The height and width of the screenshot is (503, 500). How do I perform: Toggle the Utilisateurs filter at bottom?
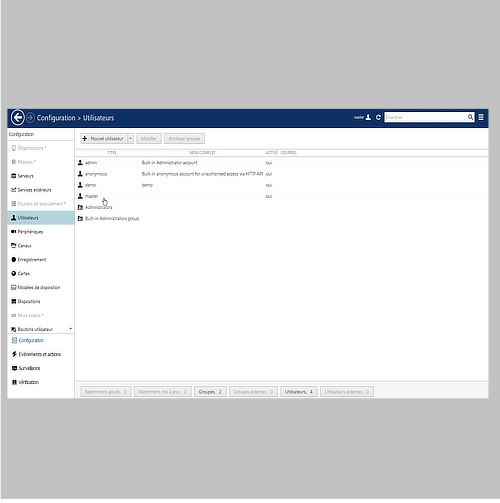(299, 392)
